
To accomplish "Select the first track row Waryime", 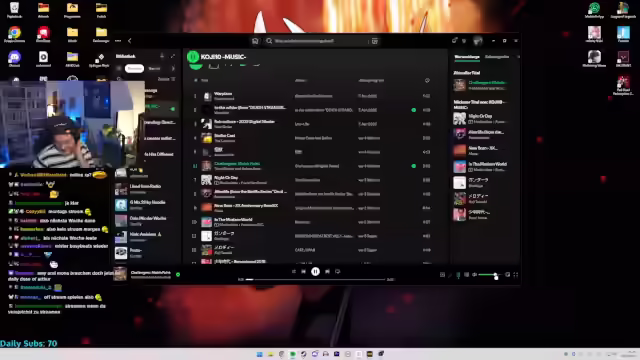I will point(314,96).
